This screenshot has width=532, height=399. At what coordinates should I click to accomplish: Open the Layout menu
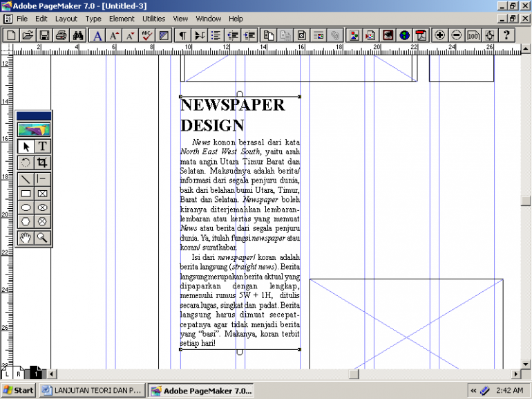point(66,19)
